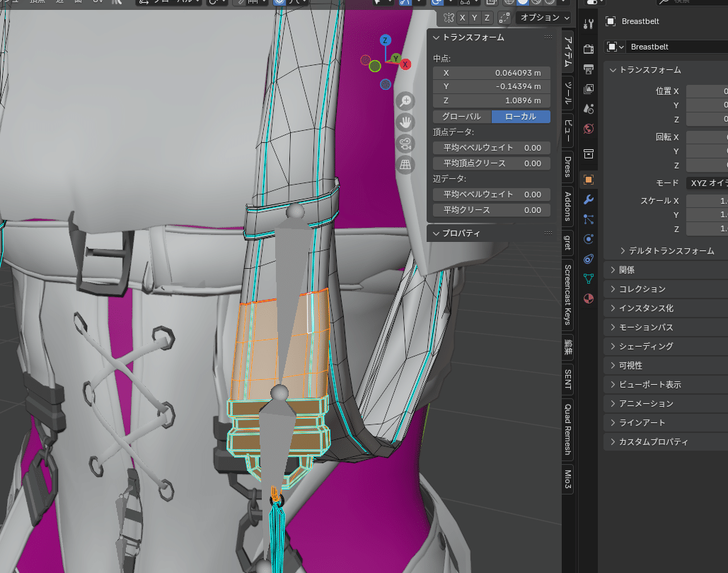Select the グローバル transform space button

[461, 117]
